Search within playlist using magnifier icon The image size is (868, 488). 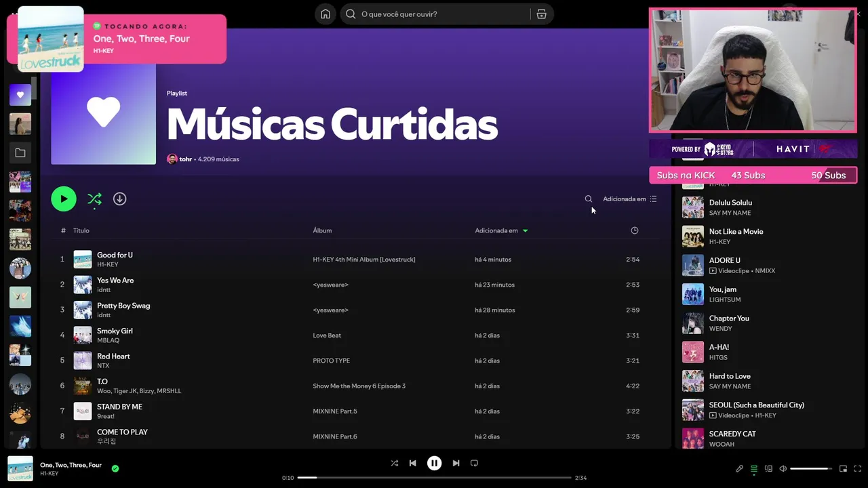[x=589, y=199]
